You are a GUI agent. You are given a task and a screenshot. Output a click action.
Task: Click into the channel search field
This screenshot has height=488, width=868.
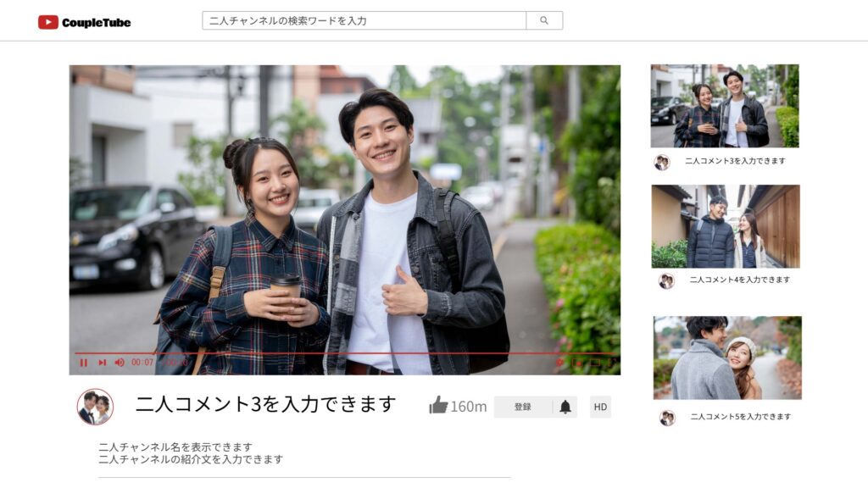click(x=364, y=20)
